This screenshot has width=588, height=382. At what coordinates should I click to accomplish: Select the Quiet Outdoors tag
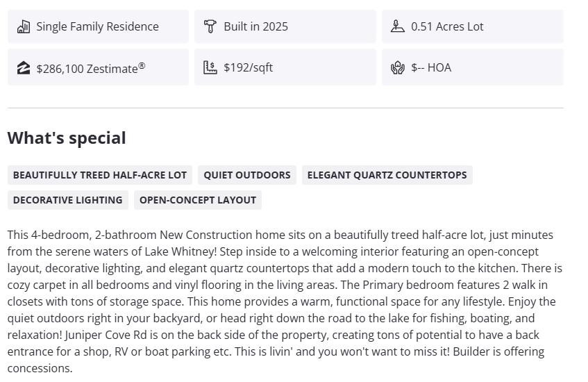click(x=247, y=175)
